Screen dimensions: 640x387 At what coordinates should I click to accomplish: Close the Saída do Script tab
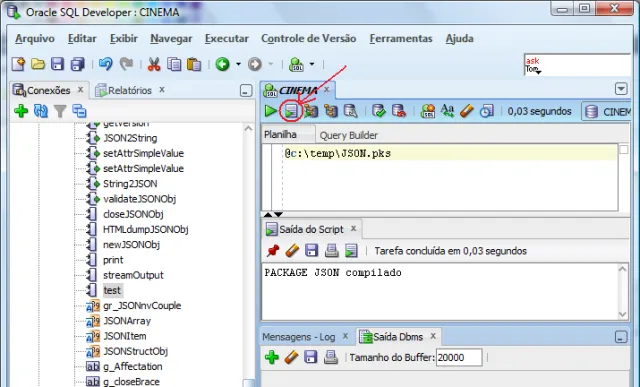click(353, 229)
